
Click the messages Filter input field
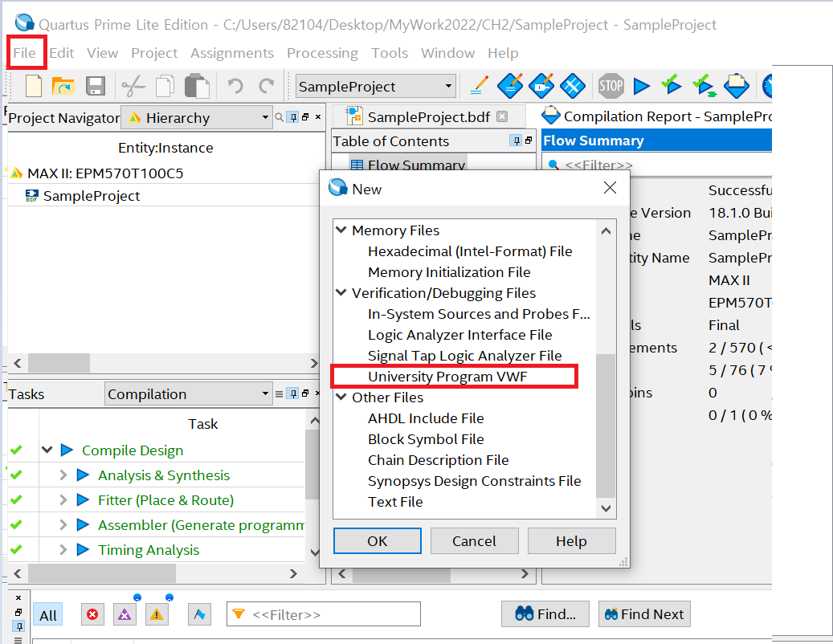pyautogui.click(x=324, y=614)
